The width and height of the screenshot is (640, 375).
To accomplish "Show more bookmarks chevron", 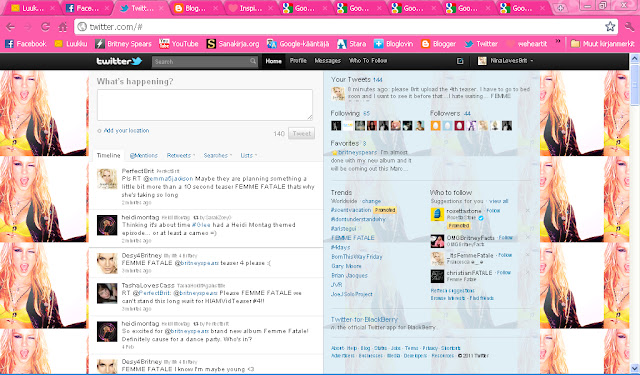I will 558,42.
